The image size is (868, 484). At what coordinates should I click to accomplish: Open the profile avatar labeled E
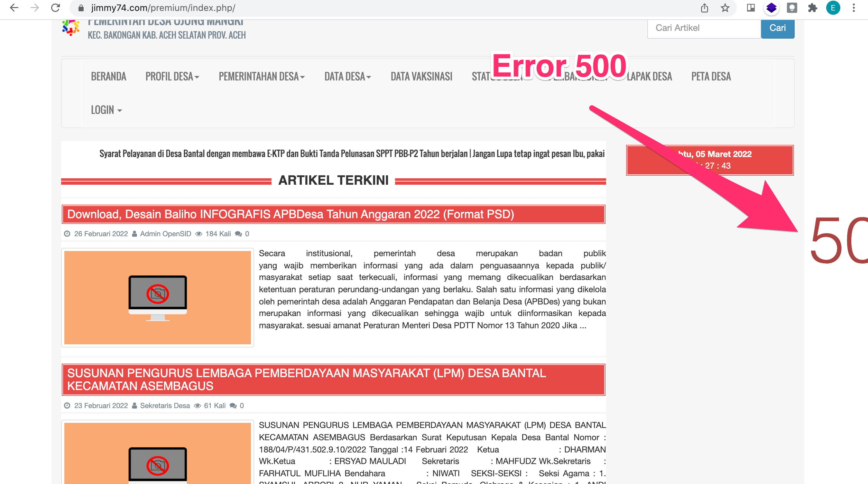833,8
